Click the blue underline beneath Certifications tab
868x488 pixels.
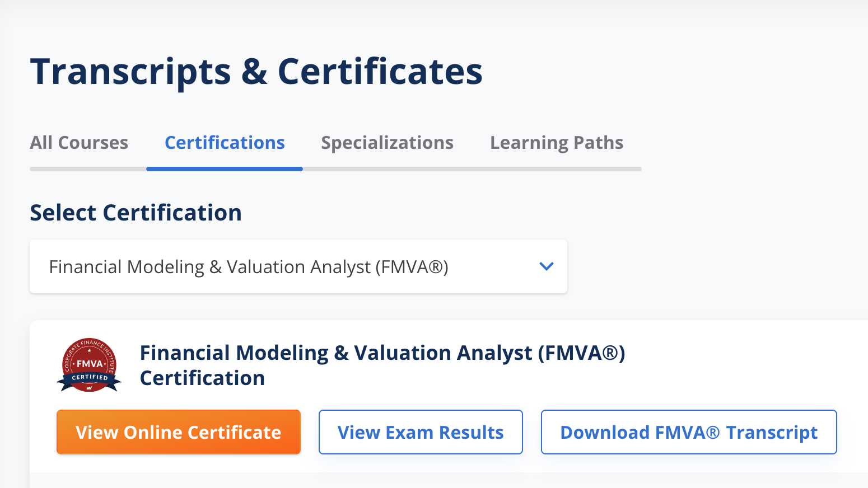point(225,168)
